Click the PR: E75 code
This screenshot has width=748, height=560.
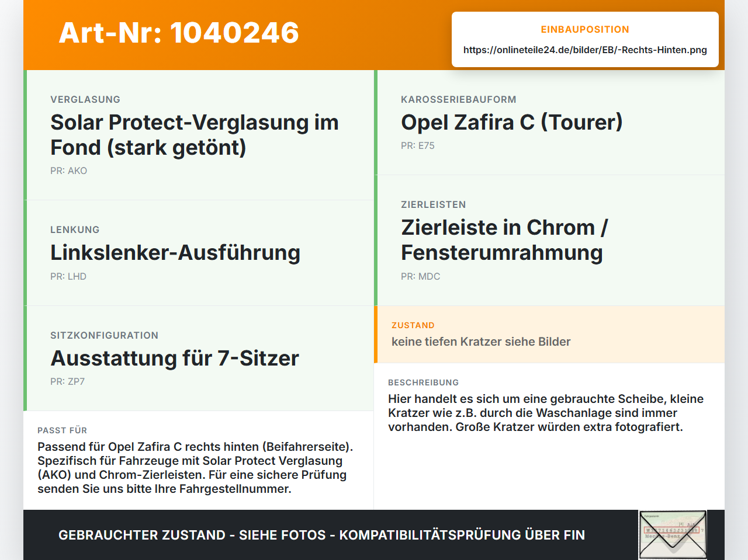pos(418,145)
